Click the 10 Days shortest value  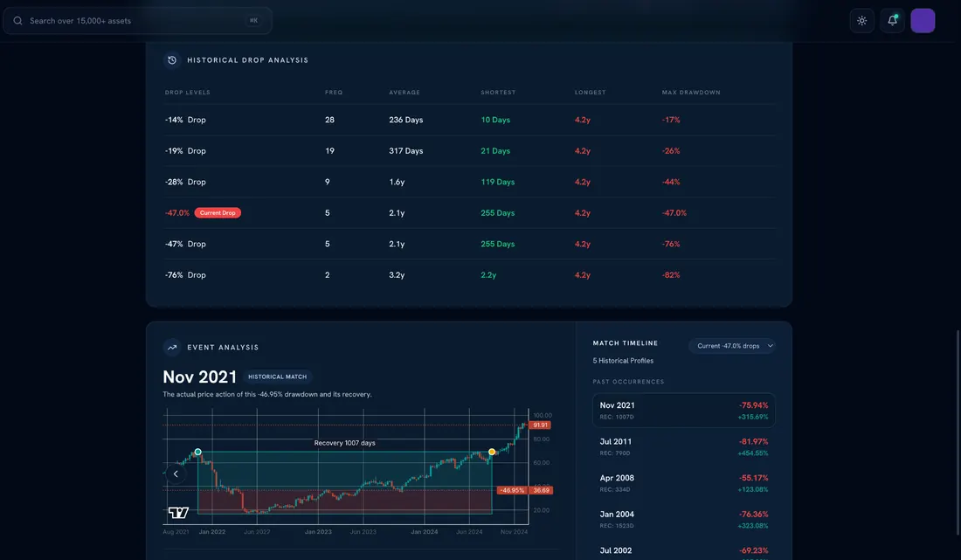click(x=495, y=120)
